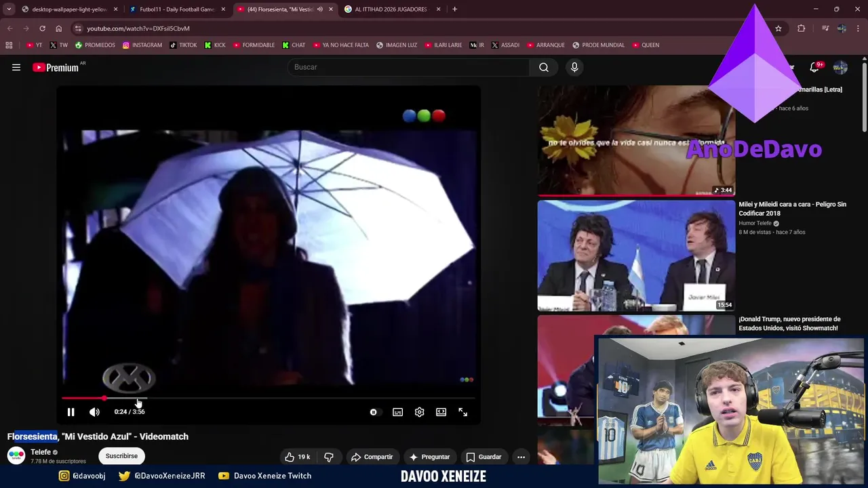868x488 pixels.
Task: Seek along the red video progress bar
Action: pyautogui.click(x=269, y=399)
